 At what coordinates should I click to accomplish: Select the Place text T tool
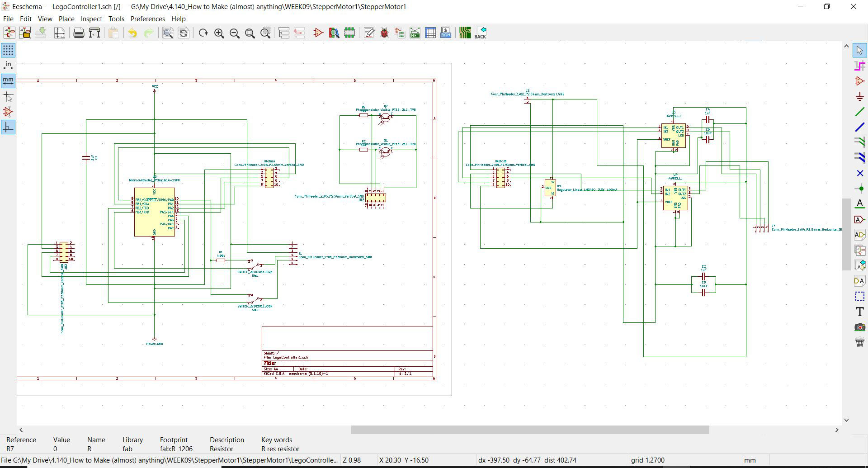tap(859, 312)
